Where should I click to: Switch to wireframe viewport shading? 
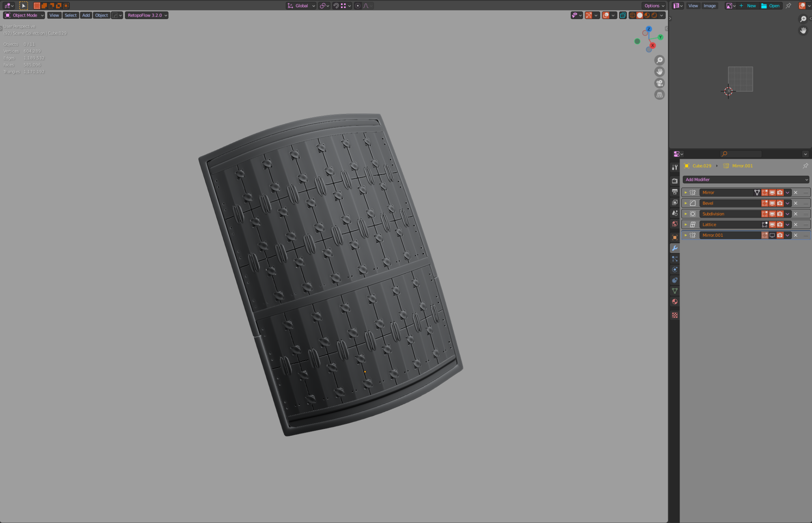(x=632, y=15)
